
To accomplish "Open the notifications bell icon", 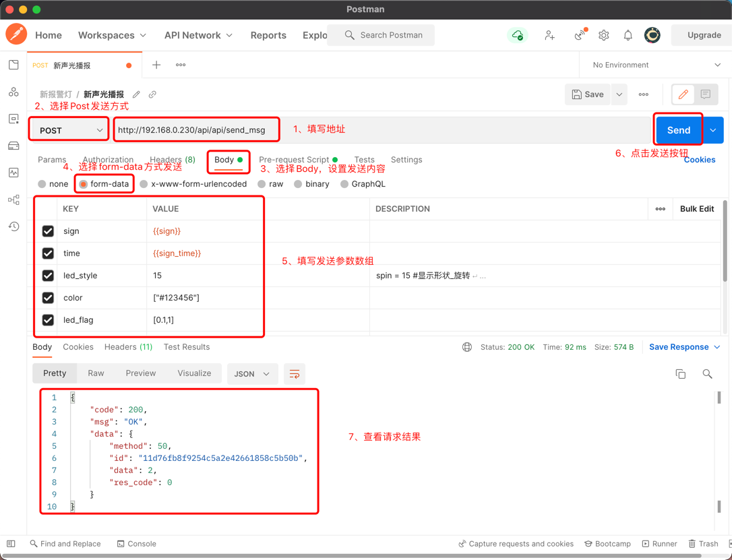I will [628, 35].
